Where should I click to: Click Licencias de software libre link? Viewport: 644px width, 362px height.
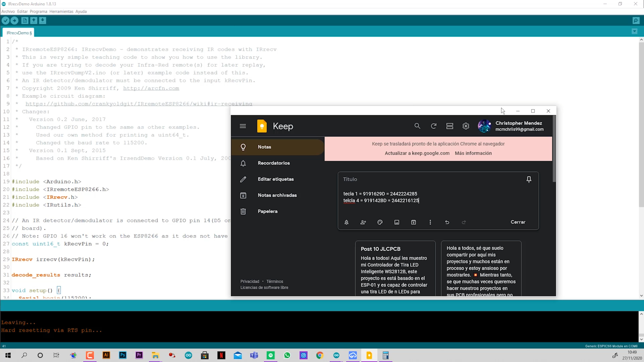[x=264, y=288]
